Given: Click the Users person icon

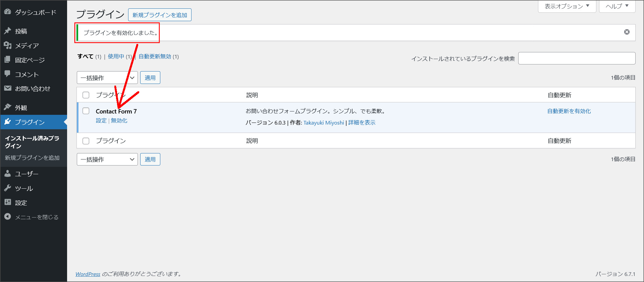Looking at the screenshot, I should coord(7,174).
